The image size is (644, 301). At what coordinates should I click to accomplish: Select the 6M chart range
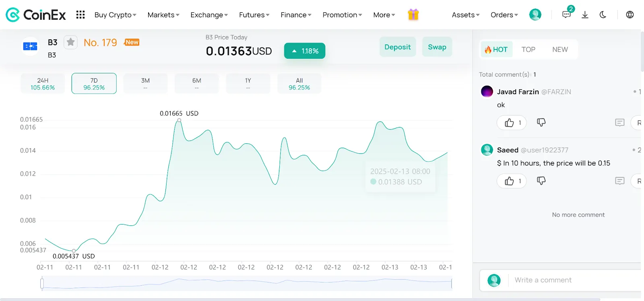[x=197, y=83]
